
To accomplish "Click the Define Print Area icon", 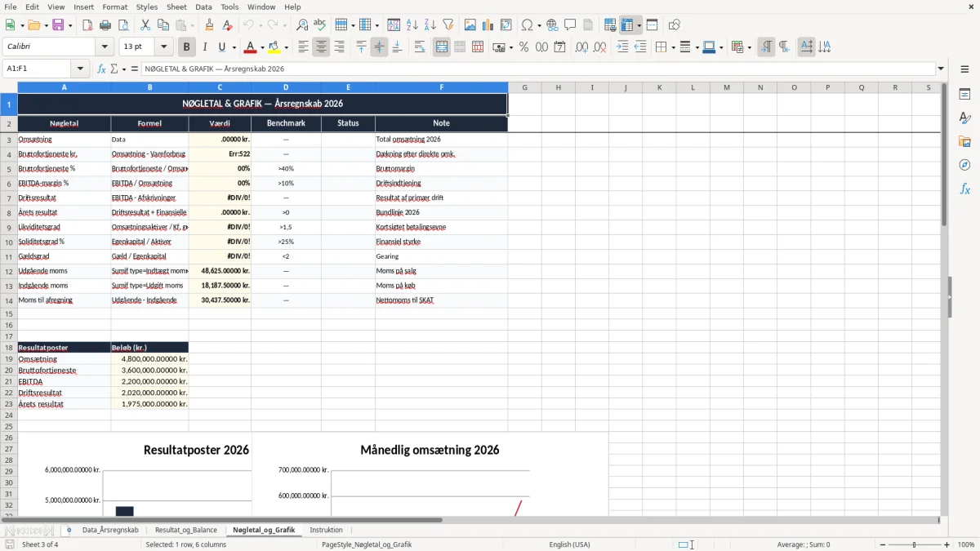I will [x=610, y=25].
